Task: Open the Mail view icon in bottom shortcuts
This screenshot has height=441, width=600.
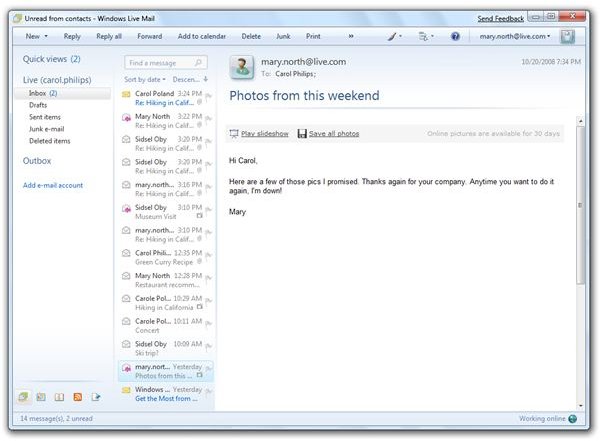Action: [x=23, y=397]
